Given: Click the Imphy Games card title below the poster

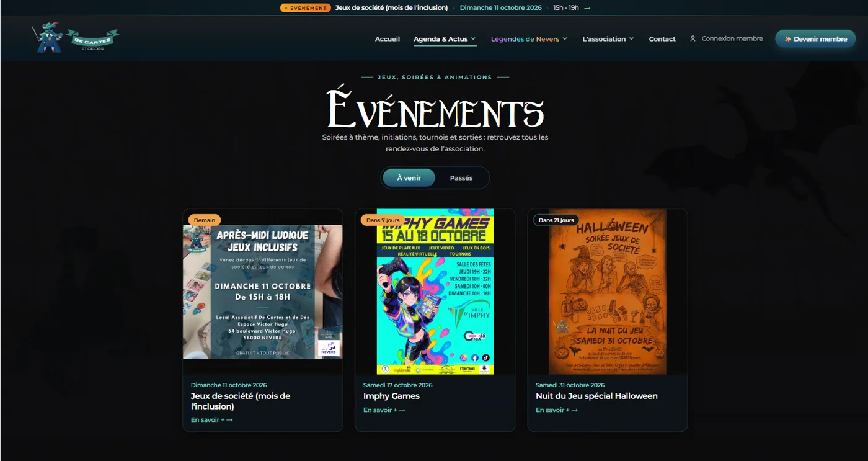Looking at the screenshot, I should click(391, 396).
